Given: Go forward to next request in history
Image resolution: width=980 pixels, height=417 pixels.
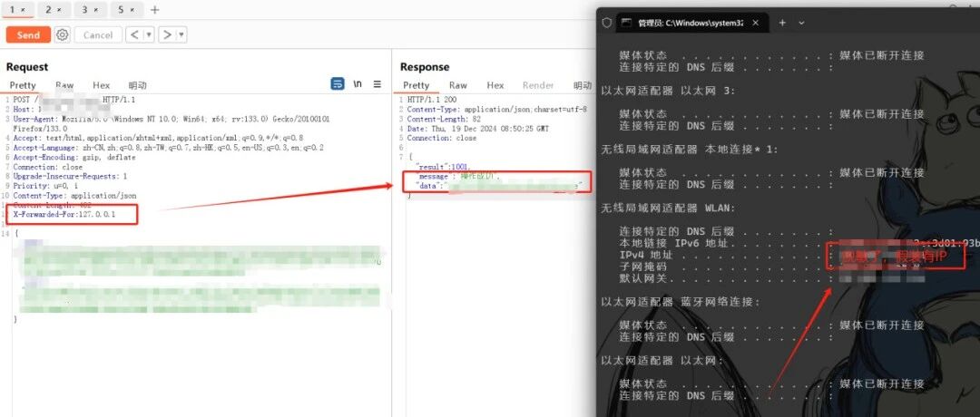Looking at the screenshot, I should click(168, 35).
